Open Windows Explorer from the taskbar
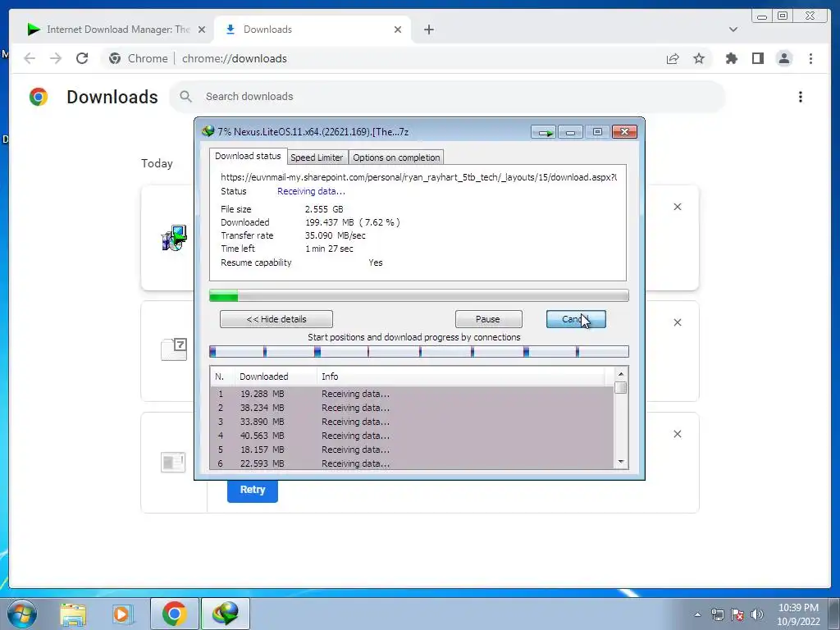 (73, 614)
